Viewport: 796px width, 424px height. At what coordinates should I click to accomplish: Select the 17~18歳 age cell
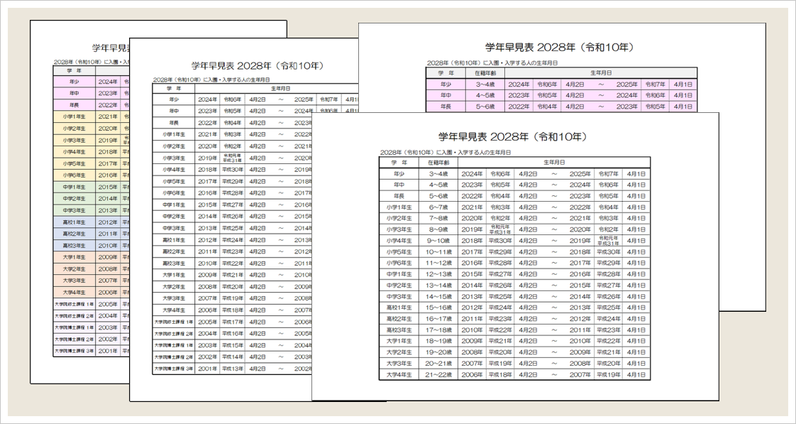(438, 330)
